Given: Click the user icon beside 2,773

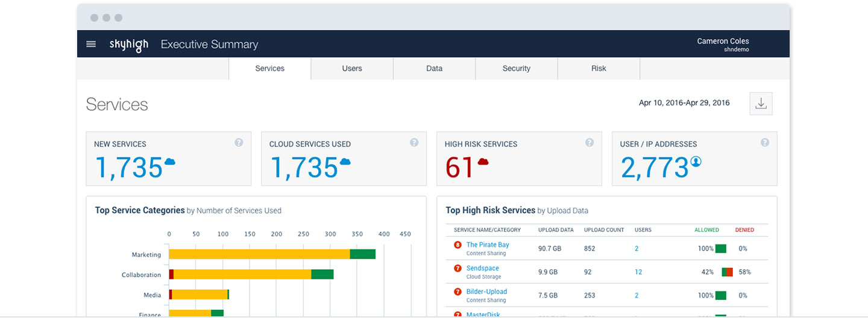Looking at the screenshot, I should point(696,161).
